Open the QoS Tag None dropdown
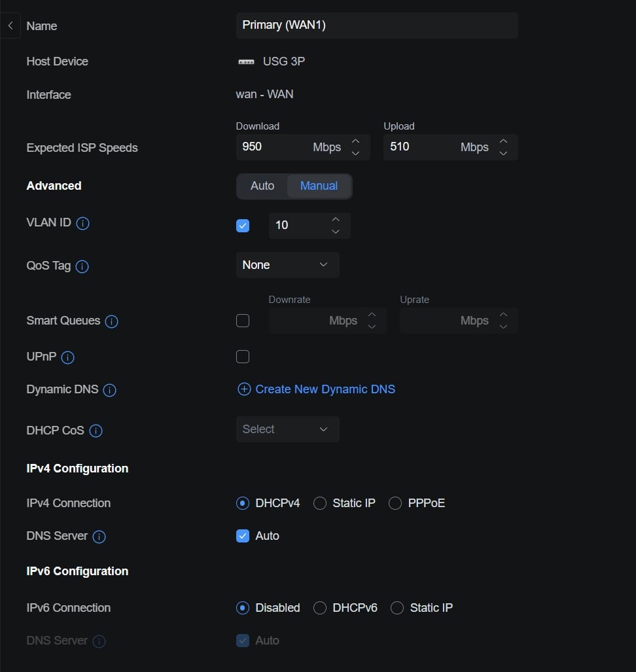Viewport: 636px width, 672px height. (287, 265)
